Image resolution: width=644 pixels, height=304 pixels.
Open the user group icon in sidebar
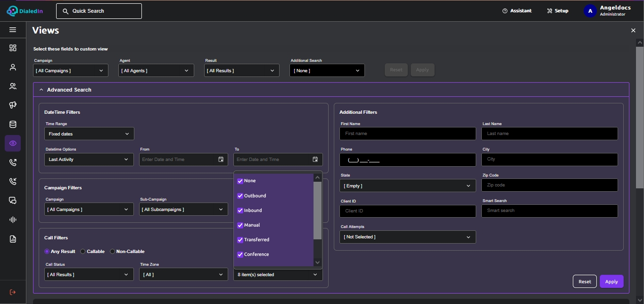click(x=13, y=86)
